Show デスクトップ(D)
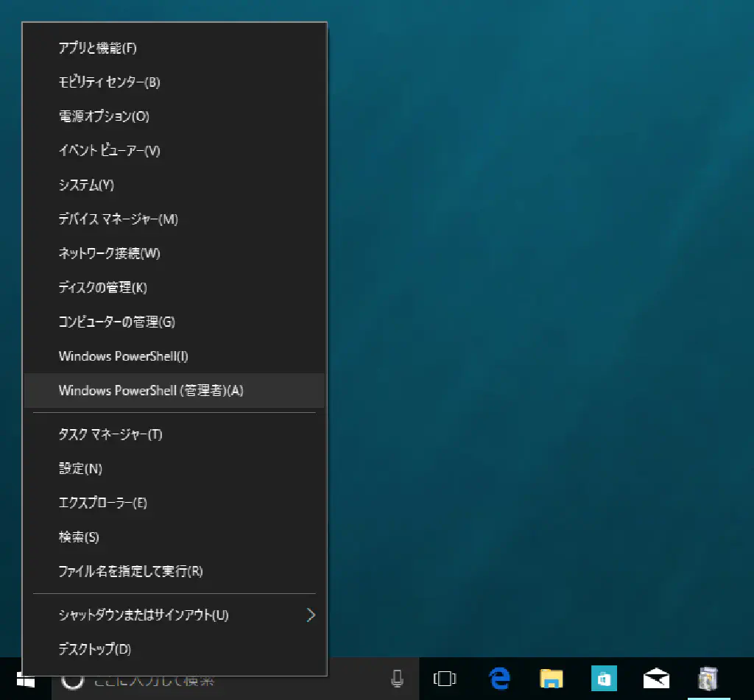The width and height of the screenshot is (754, 700). (174, 649)
